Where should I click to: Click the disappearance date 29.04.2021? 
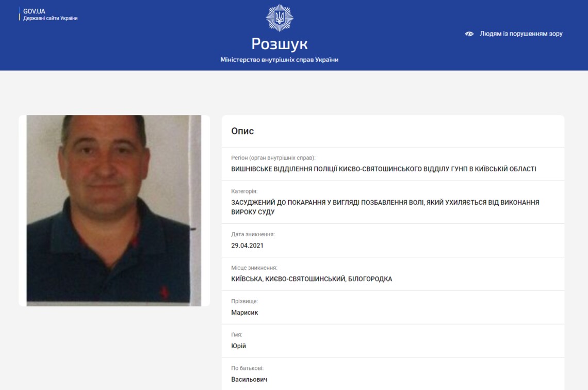[x=247, y=246]
